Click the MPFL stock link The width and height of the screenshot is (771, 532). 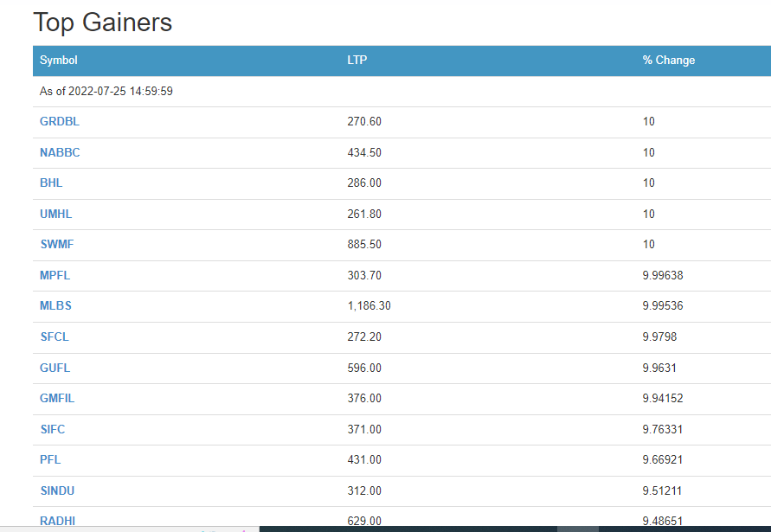click(x=55, y=275)
